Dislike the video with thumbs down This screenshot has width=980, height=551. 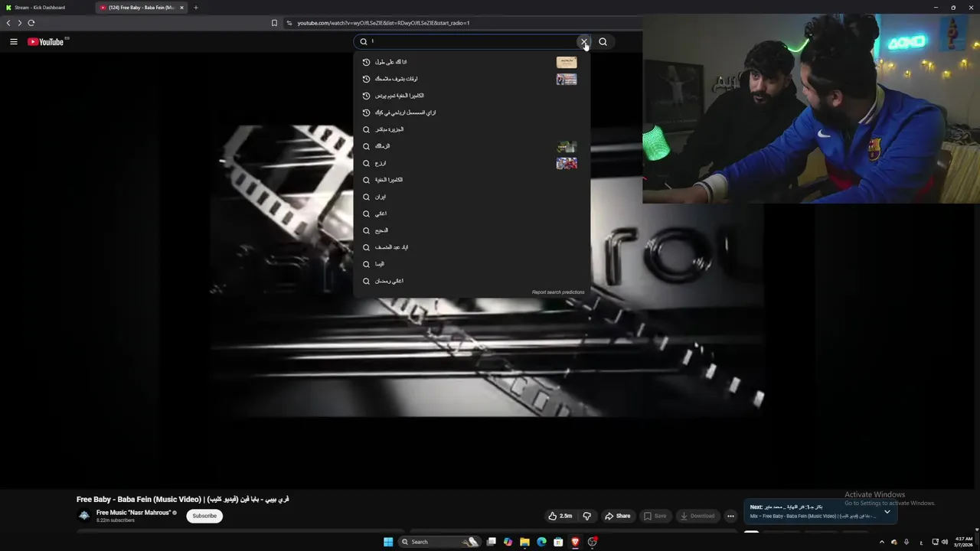pyautogui.click(x=587, y=516)
